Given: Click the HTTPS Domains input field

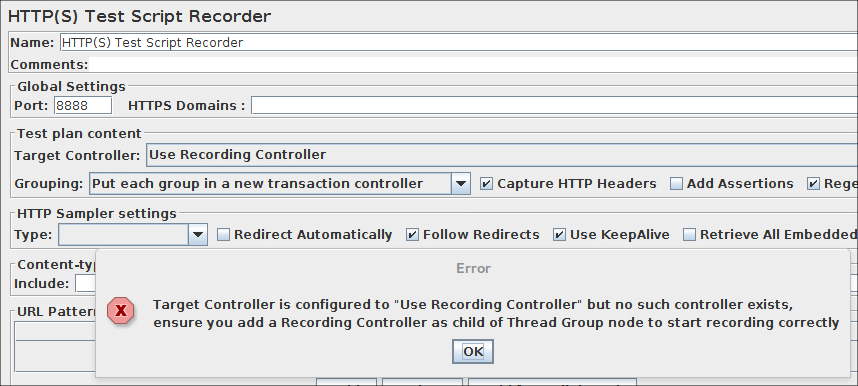Looking at the screenshot, I should point(554,106).
